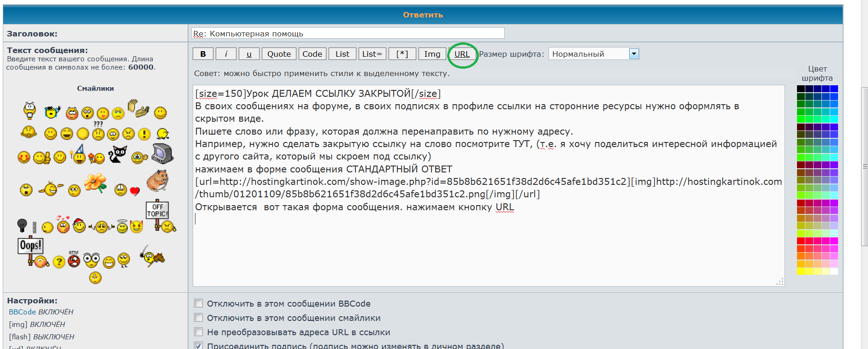Click the URL BBCode button
Viewport: 868px width, 349px height.
pos(462,54)
